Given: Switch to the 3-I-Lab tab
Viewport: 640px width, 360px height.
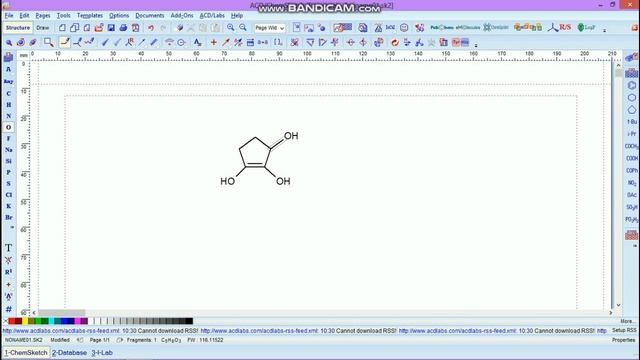Looking at the screenshot, I should point(102,353).
